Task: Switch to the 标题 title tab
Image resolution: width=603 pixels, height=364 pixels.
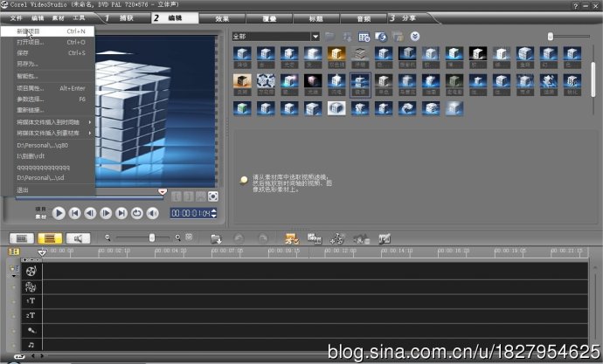Action: 316,18
